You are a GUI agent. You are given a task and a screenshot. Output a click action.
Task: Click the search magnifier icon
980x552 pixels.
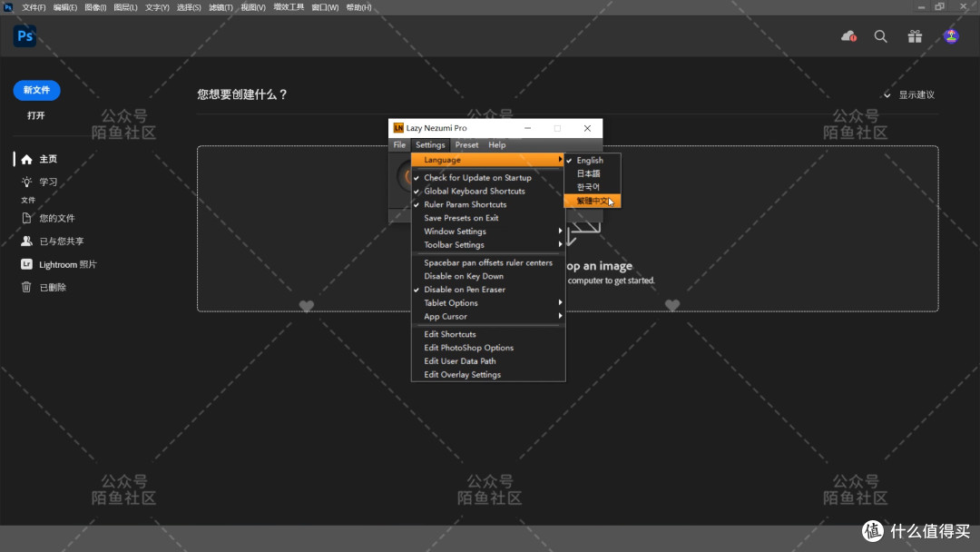pos(880,36)
